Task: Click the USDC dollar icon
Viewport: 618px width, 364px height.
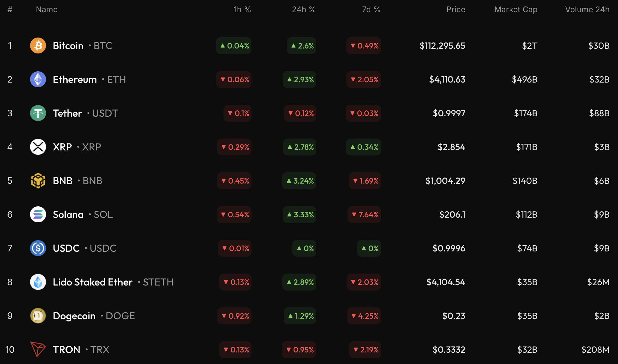Action: [x=38, y=248]
